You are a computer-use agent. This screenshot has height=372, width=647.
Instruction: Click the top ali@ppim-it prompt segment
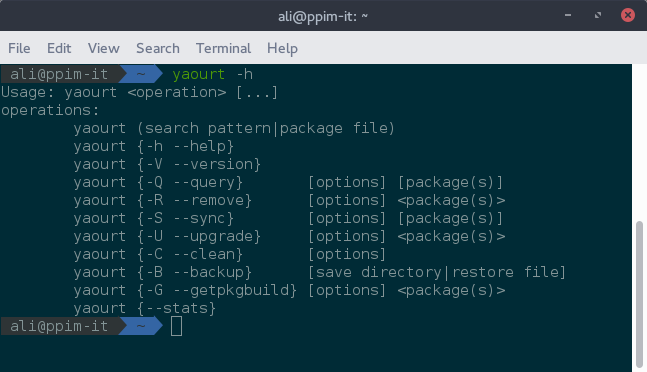[59, 74]
